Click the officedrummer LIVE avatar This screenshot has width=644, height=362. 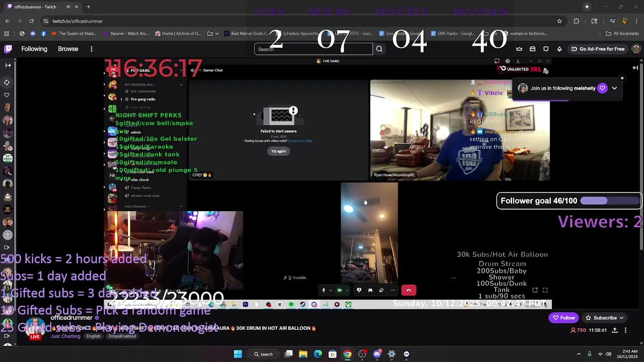(35, 328)
